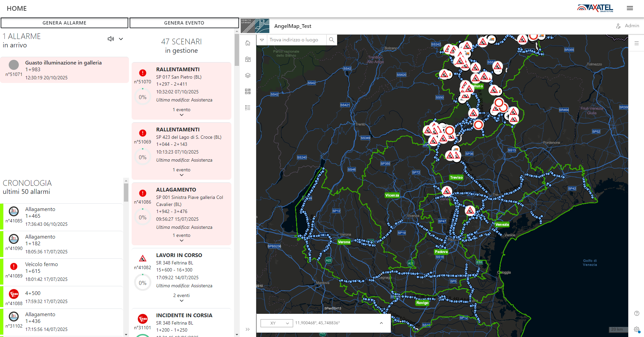This screenshot has height=337, width=644.
Task: Click the Trova indirizzo o luogo field
Action: pos(297,40)
